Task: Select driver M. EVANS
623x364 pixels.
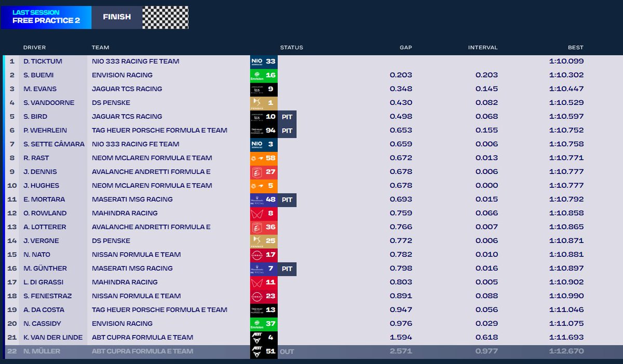Action: [40, 89]
